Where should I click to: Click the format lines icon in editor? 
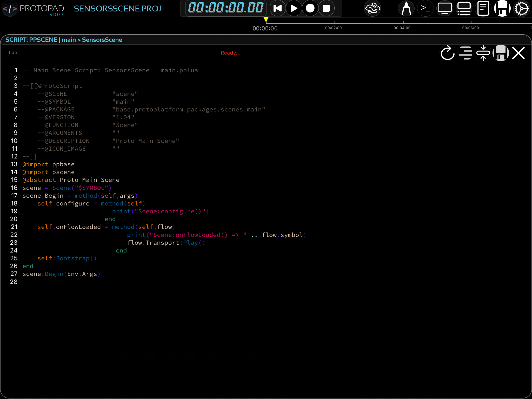[465, 53]
